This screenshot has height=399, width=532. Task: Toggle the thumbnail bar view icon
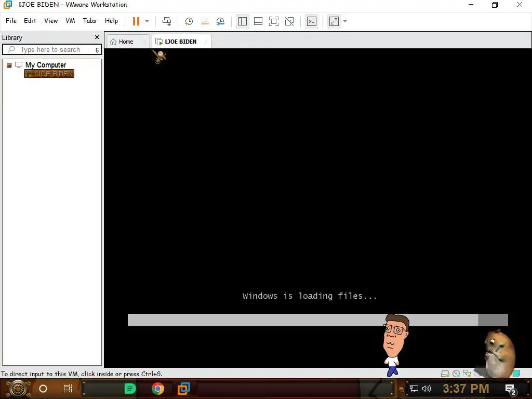tap(258, 21)
